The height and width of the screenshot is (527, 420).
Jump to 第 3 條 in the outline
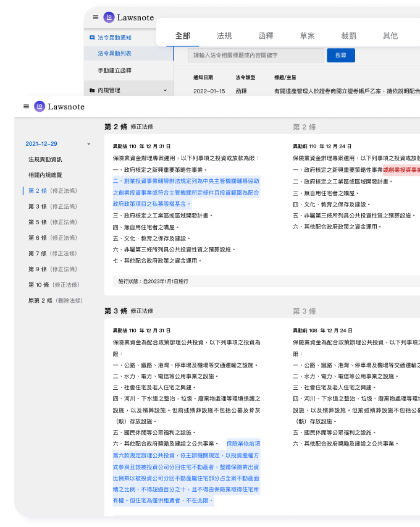[x=52, y=206]
